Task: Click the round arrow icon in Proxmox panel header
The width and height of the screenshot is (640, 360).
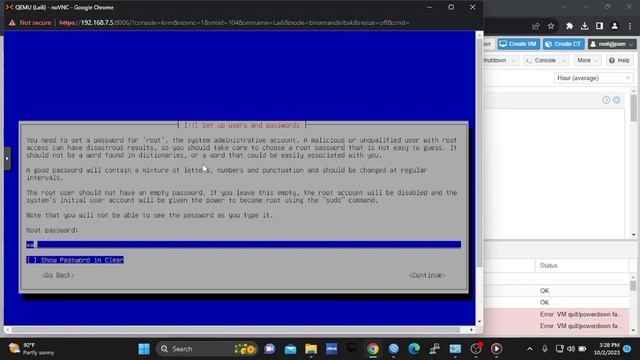Action: click(x=606, y=100)
